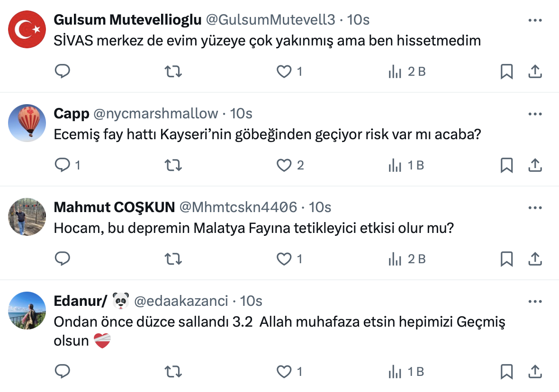Click Gulsum's Turkish flag profile picture
The width and height of the screenshot is (559, 392).
27,29
